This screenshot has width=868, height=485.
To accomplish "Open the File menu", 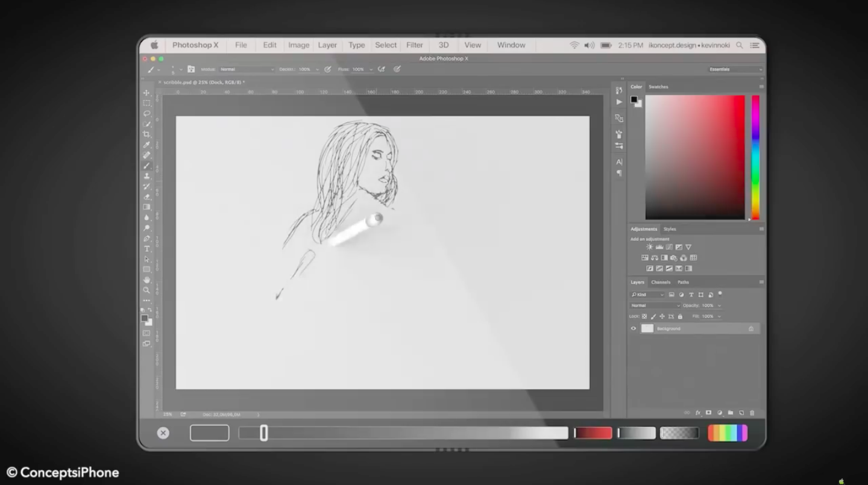I will pos(241,45).
